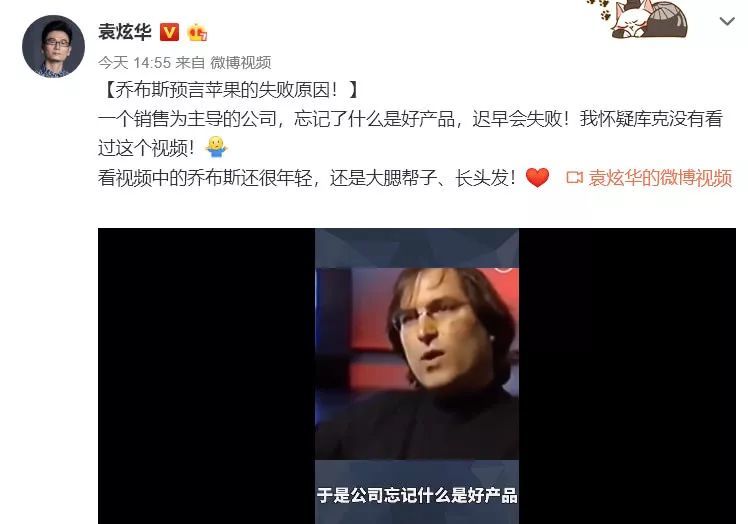Screen dimensions: 748x524
Task: Click the black area left of video
Action: (x=207, y=376)
